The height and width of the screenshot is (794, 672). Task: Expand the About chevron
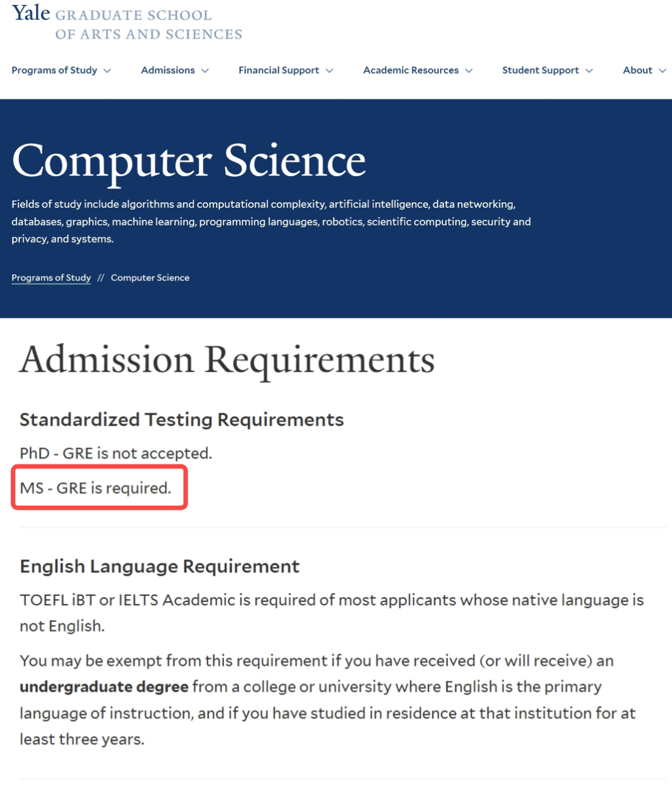663,71
